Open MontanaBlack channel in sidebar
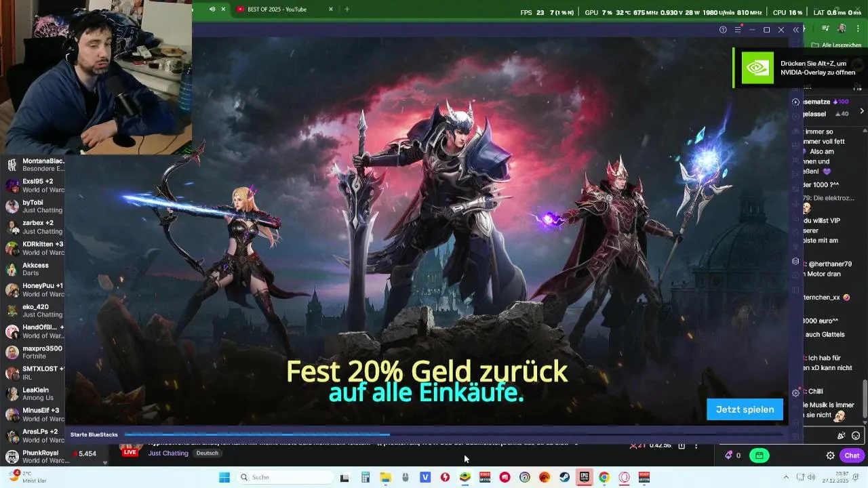The image size is (868, 488). 34,165
